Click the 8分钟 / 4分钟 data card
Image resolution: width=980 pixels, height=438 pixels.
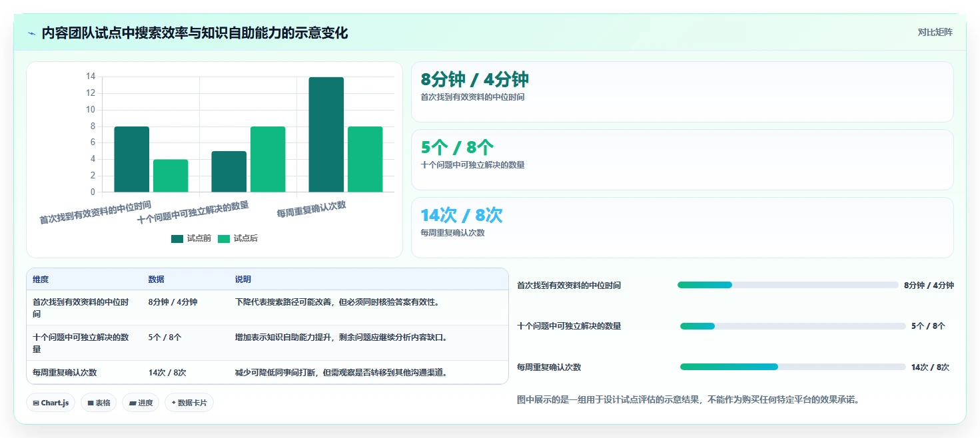682,92
